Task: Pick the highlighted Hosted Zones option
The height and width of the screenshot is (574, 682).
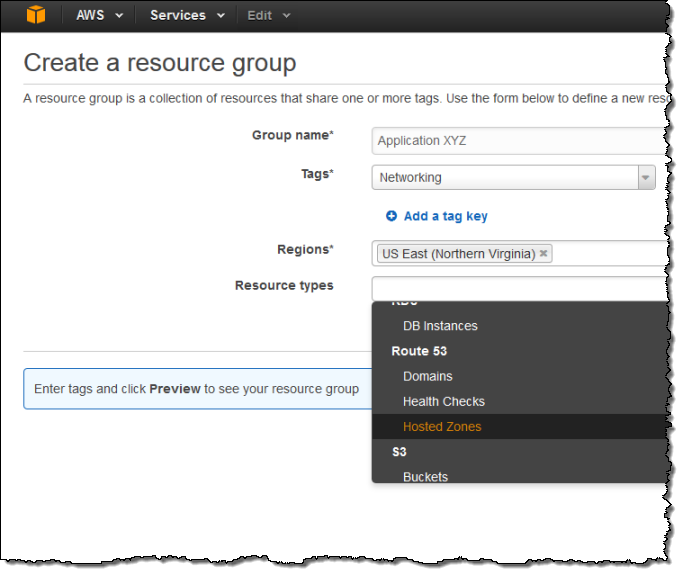Action: pos(441,427)
